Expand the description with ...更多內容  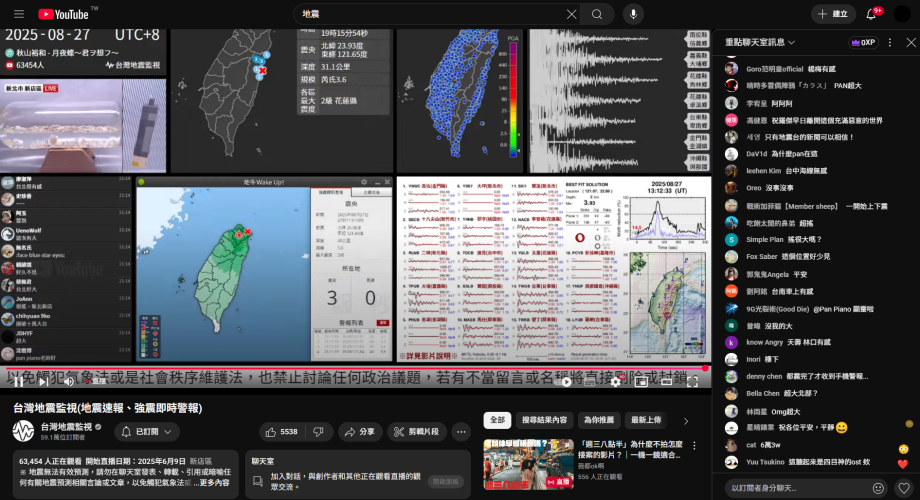coord(212,482)
